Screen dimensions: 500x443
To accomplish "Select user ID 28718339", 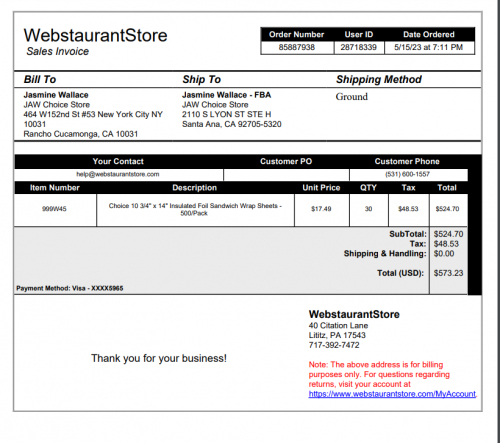I will [x=358, y=47].
